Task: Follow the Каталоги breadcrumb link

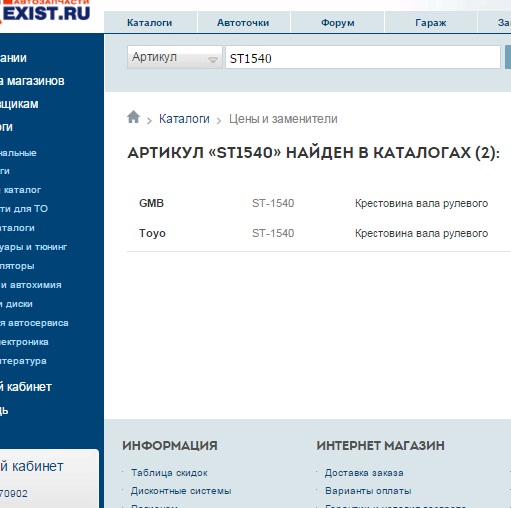Action: (x=184, y=119)
